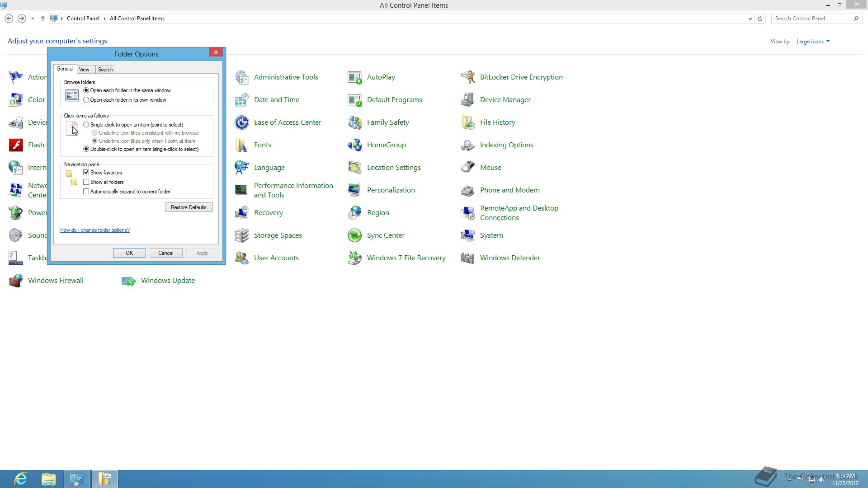Switch to the Search tab
868x488 pixels.
pos(105,70)
